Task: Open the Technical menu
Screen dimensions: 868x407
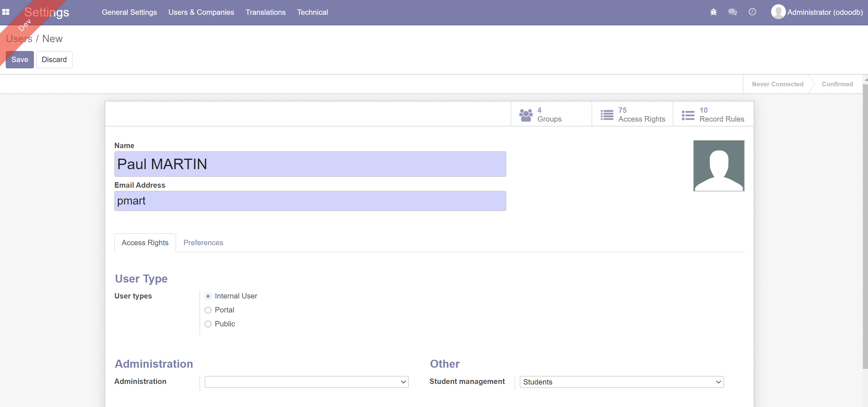Action: coord(312,12)
